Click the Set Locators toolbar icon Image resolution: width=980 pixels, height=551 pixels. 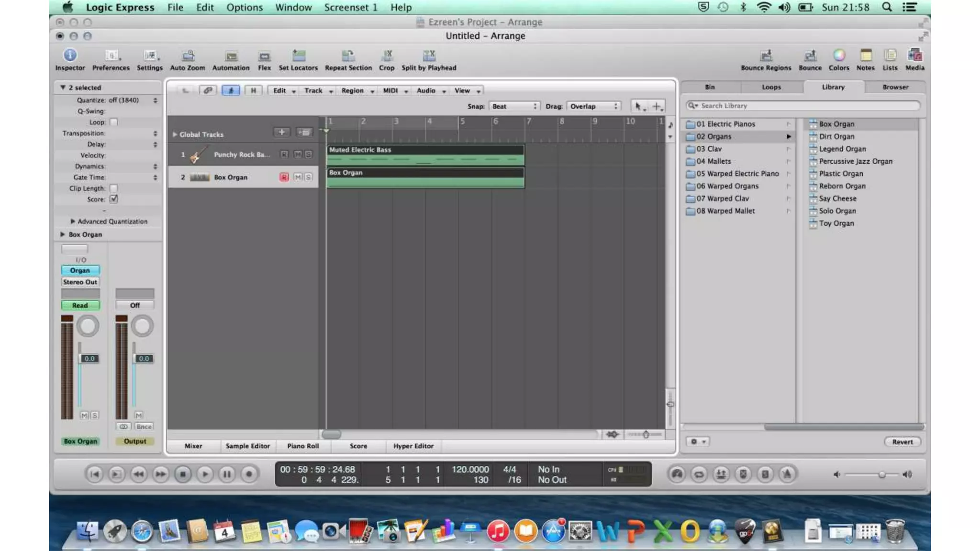tap(298, 56)
